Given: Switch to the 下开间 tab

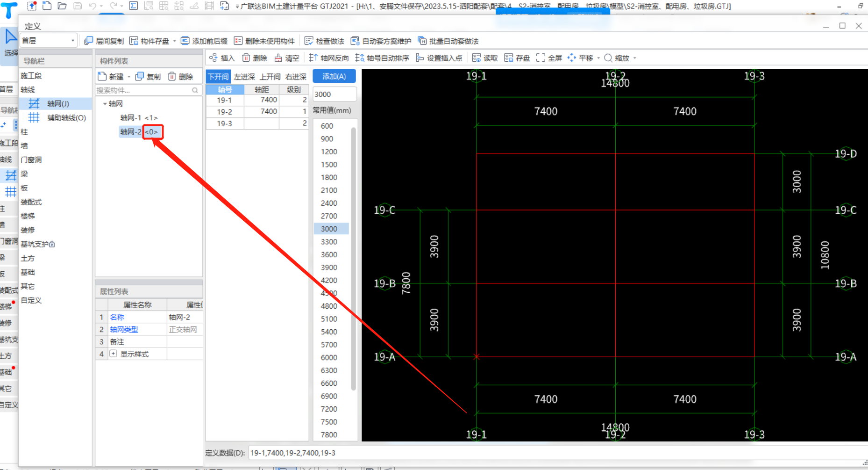Looking at the screenshot, I should point(218,77).
